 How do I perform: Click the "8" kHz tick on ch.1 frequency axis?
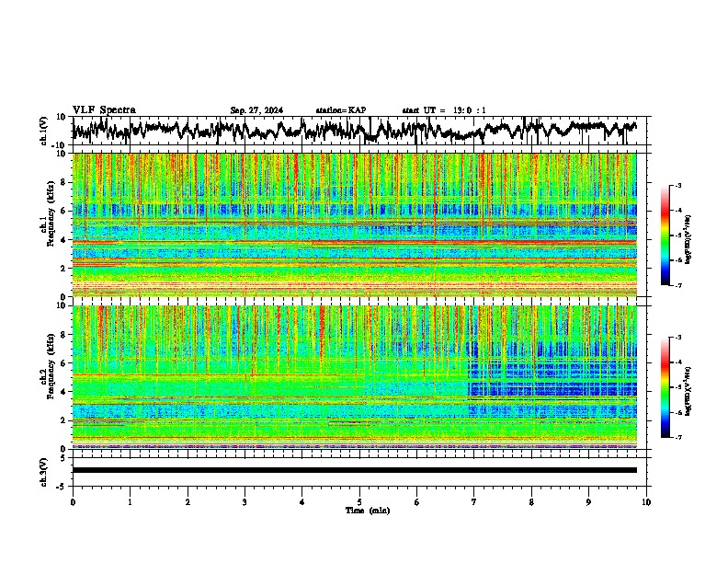click(x=64, y=182)
